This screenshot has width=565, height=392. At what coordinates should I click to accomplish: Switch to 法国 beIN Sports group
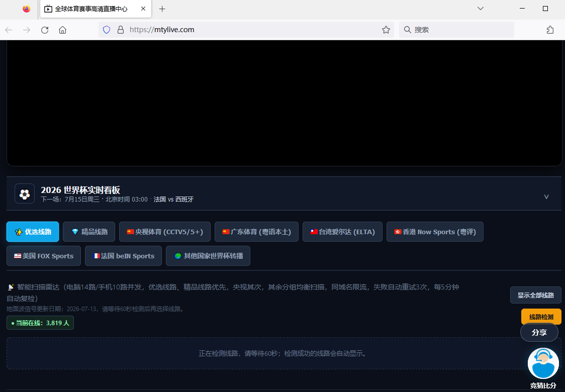point(123,256)
